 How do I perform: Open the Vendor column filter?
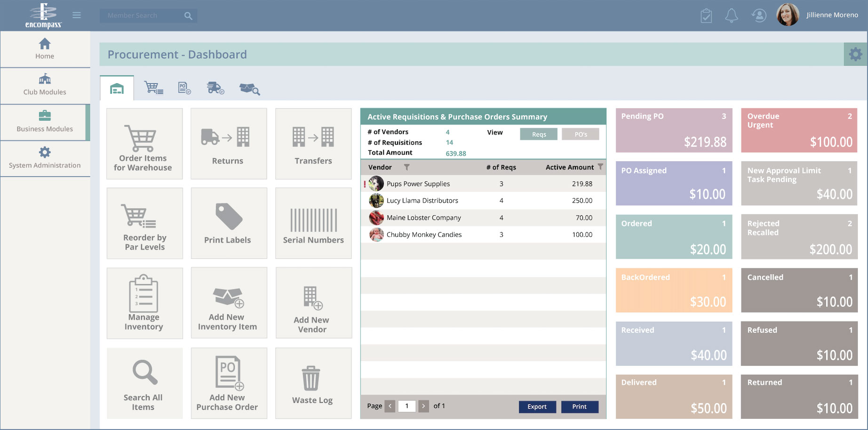point(407,167)
